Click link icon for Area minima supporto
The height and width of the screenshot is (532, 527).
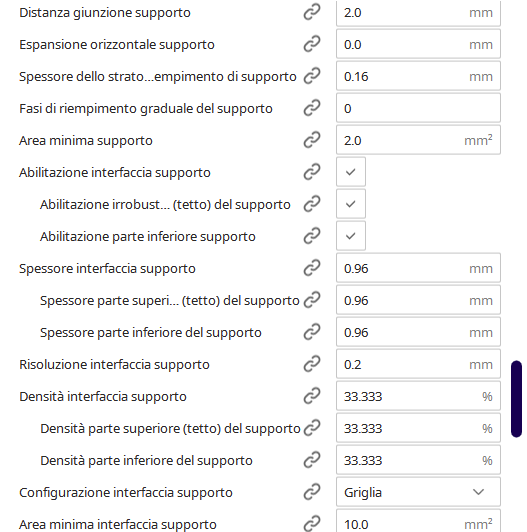[312, 140]
